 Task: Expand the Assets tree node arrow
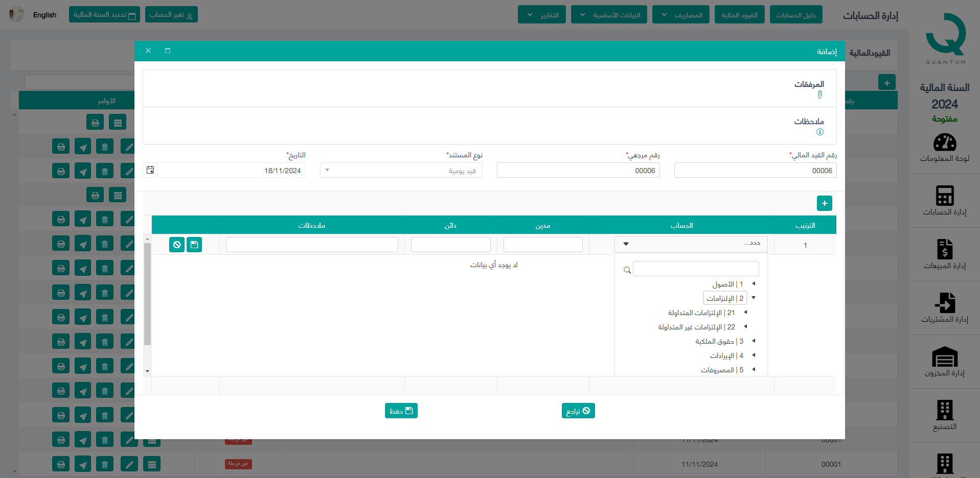point(754,283)
